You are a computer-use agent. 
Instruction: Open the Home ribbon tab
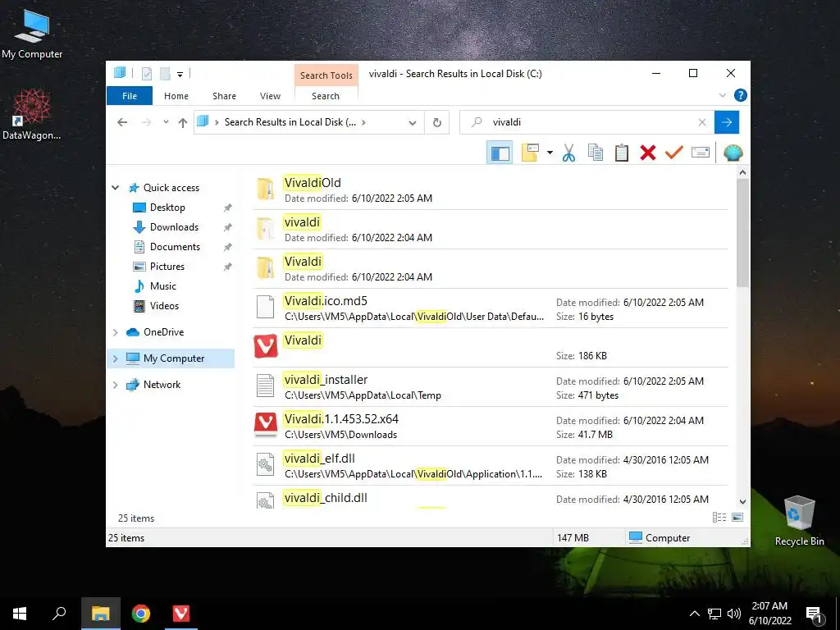click(176, 96)
